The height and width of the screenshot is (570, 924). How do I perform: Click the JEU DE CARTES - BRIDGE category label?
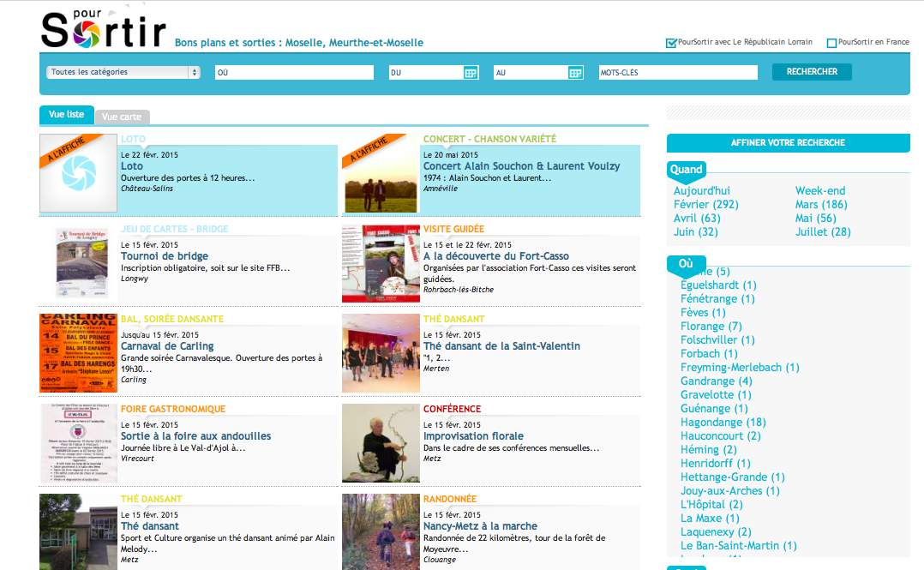click(x=175, y=230)
